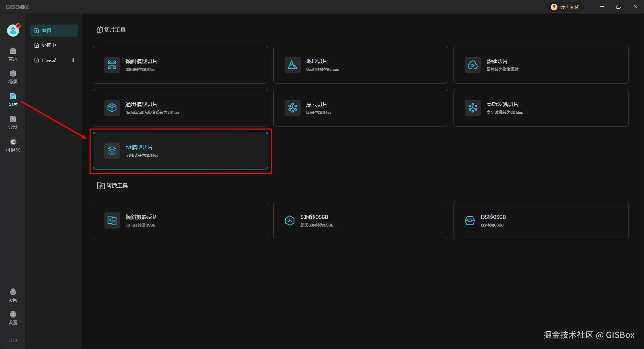The height and width of the screenshot is (349, 644).
Task: Click the 通用模型切片 cube icon
Action: pos(112,108)
